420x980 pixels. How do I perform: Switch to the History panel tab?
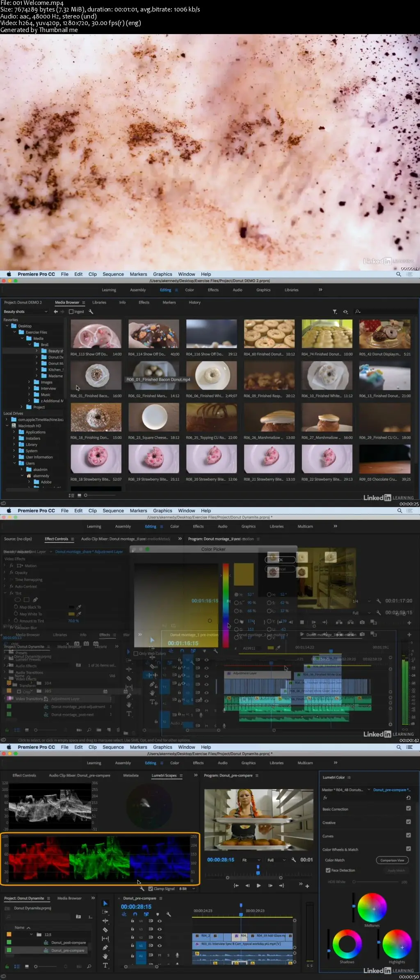(x=194, y=303)
